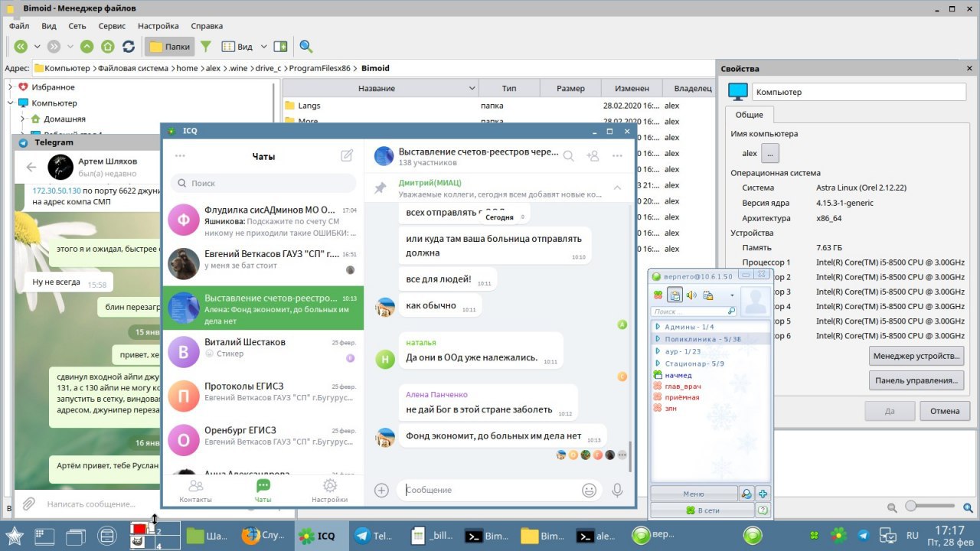Toggle sound speaker icon in messenger
This screenshot has width=980, height=551.
click(x=691, y=295)
